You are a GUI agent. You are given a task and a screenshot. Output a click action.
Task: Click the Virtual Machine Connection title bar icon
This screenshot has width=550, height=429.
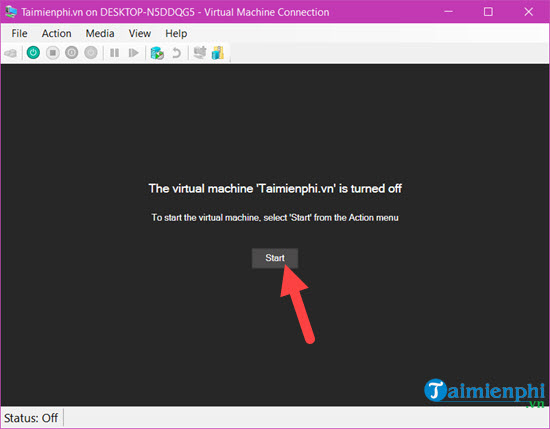click(x=11, y=12)
